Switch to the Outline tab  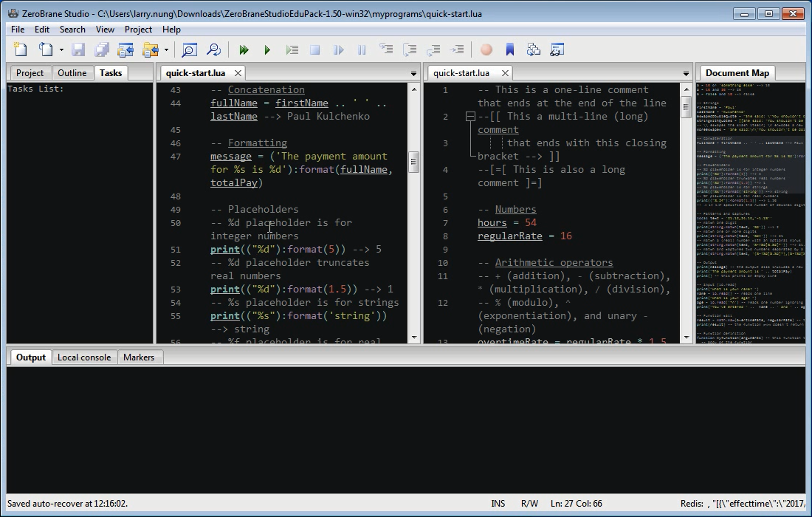pos(72,73)
